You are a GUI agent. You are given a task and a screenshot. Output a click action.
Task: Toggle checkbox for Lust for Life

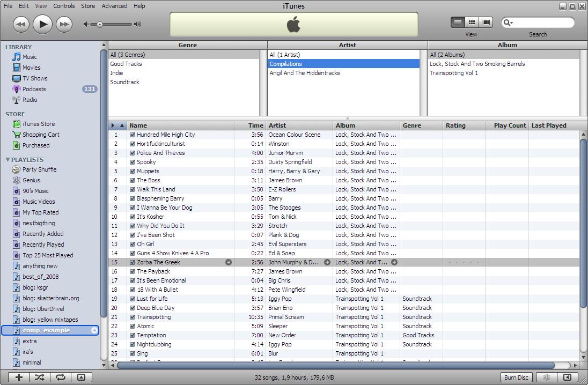pos(132,299)
